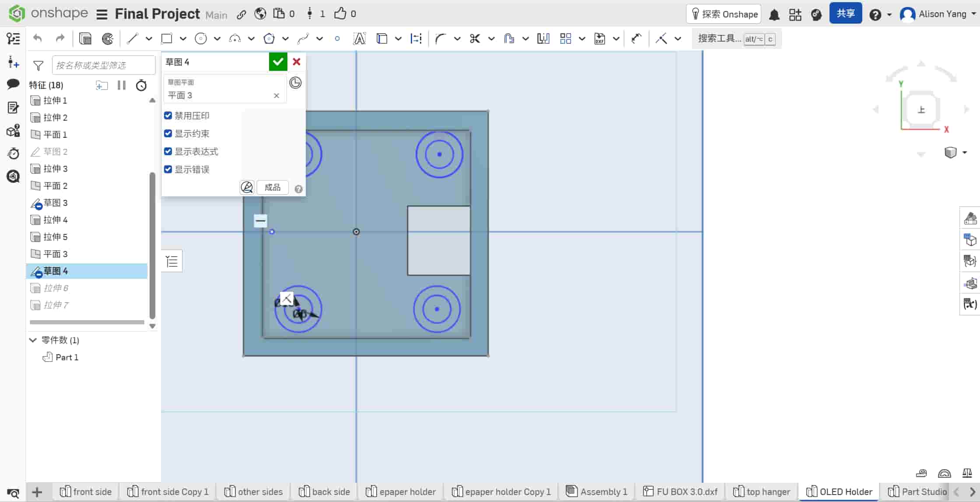
Task: Switch to the top hanger tab
Action: (x=762, y=492)
